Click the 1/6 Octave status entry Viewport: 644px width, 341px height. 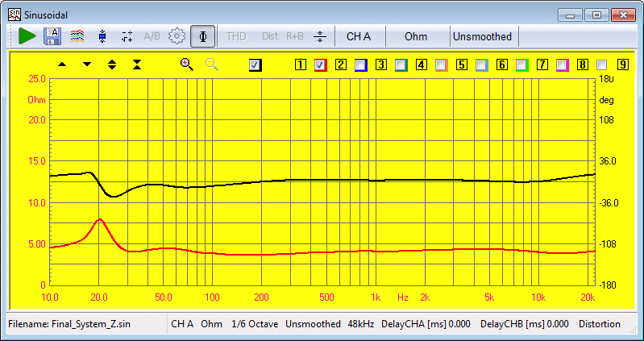click(255, 324)
